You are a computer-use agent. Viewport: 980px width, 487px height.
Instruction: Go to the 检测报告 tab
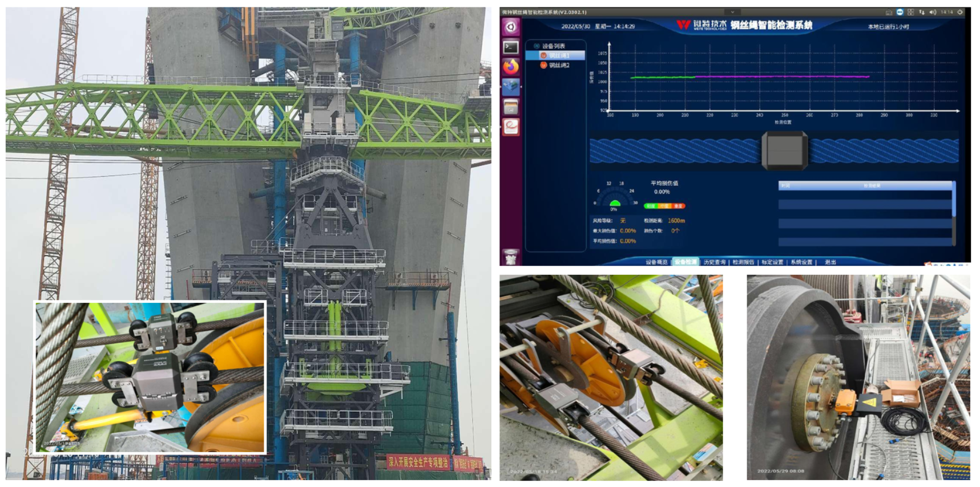[743, 262]
